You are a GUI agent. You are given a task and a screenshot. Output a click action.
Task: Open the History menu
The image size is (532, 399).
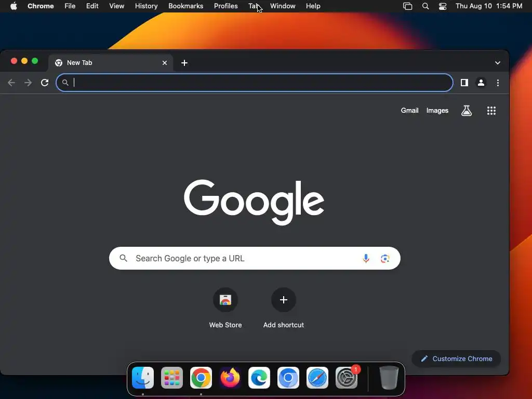tap(146, 6)
